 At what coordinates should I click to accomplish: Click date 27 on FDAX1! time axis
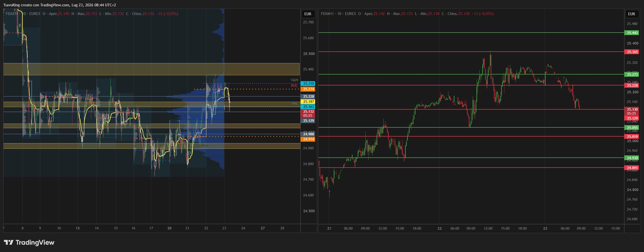point(263,228)
